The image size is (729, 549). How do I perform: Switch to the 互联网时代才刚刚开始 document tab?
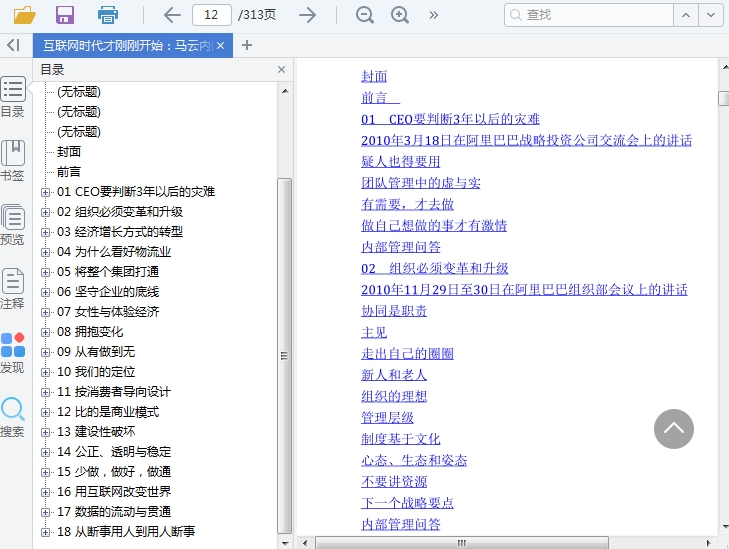tap(126, 46)
